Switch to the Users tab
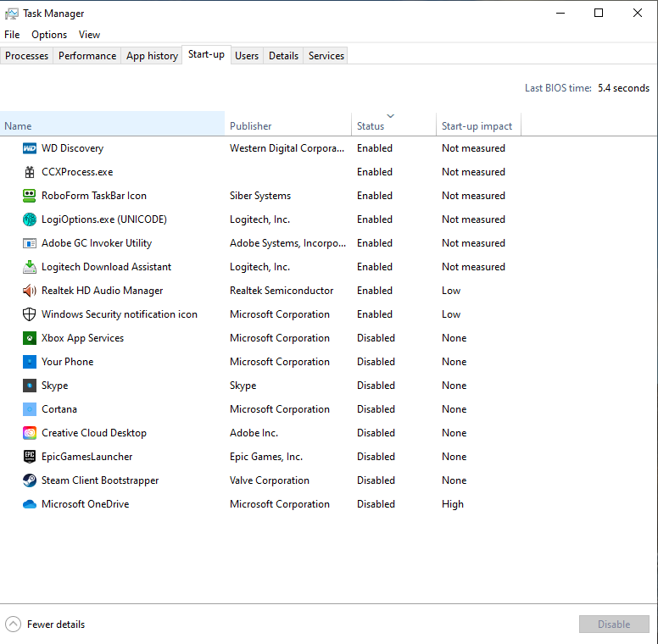This screenshot has width=658, height=644. click(x=247, y=56)
